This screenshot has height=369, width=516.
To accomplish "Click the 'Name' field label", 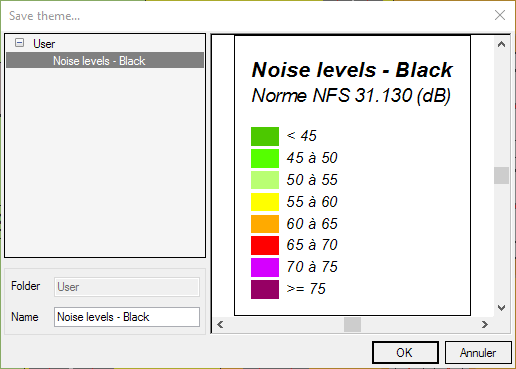I will coord(25,317).
